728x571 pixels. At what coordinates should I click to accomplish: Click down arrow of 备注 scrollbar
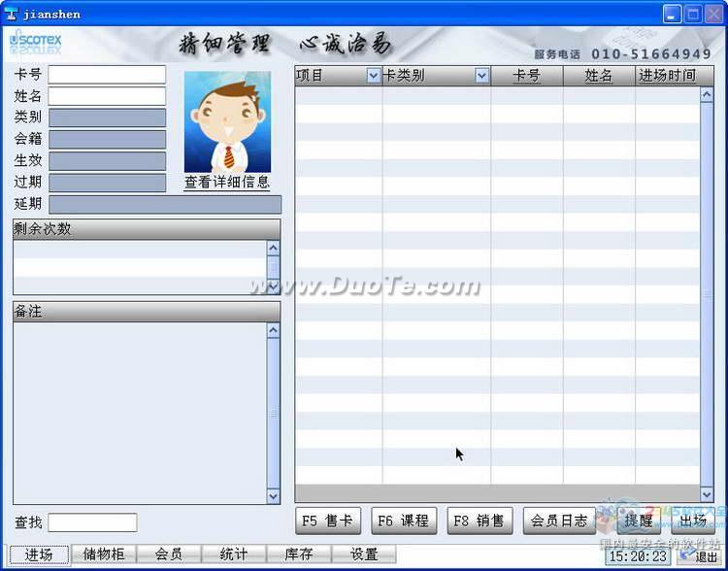[x=274, y=495]
